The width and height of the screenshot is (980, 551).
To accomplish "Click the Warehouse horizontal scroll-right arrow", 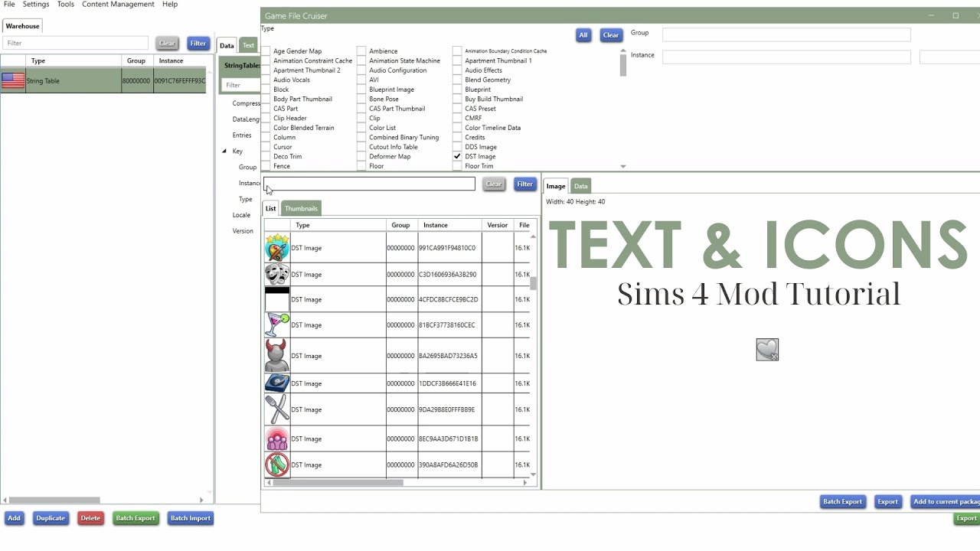I will [201, 500].
